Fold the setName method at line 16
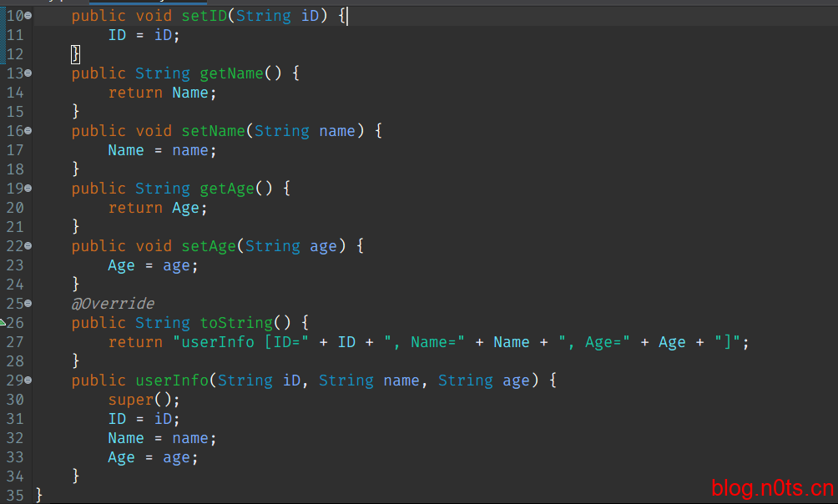838x504 pixels. pyautogui.click(x=28, y=131)
